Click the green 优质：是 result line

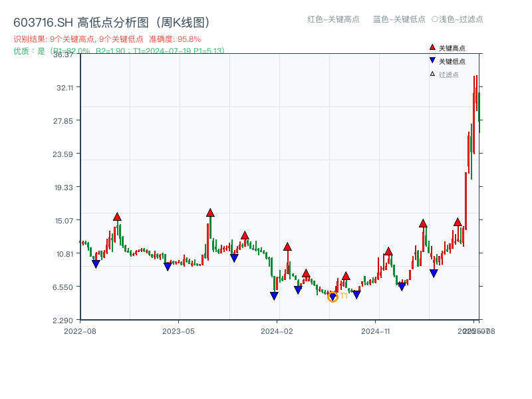pyautogui.click(x=119, y=51)
